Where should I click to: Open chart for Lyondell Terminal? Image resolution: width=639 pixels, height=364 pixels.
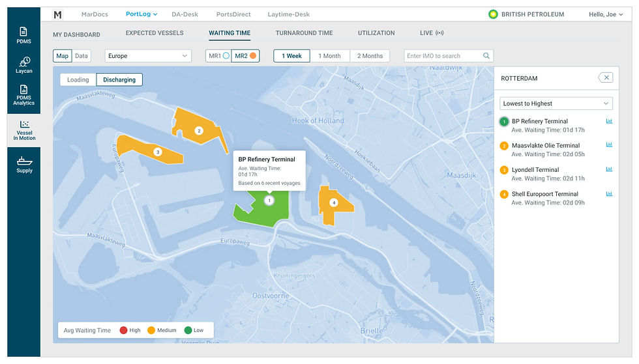609,169
